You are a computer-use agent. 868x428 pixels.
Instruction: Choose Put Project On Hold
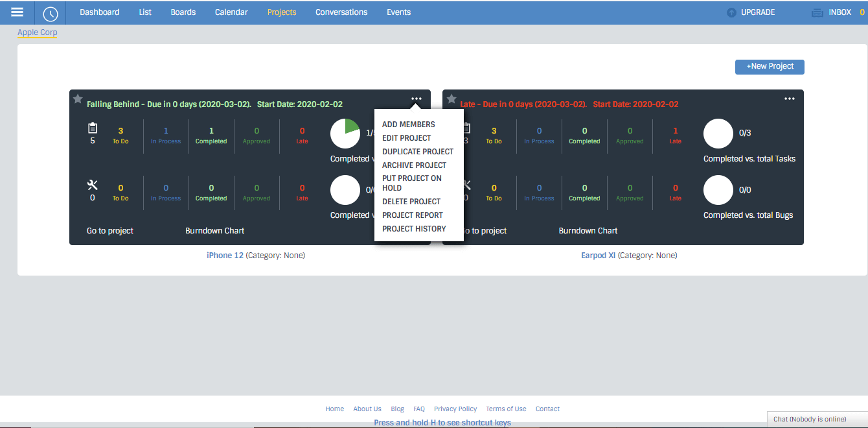pyautogui.click(x=412, y=183)
